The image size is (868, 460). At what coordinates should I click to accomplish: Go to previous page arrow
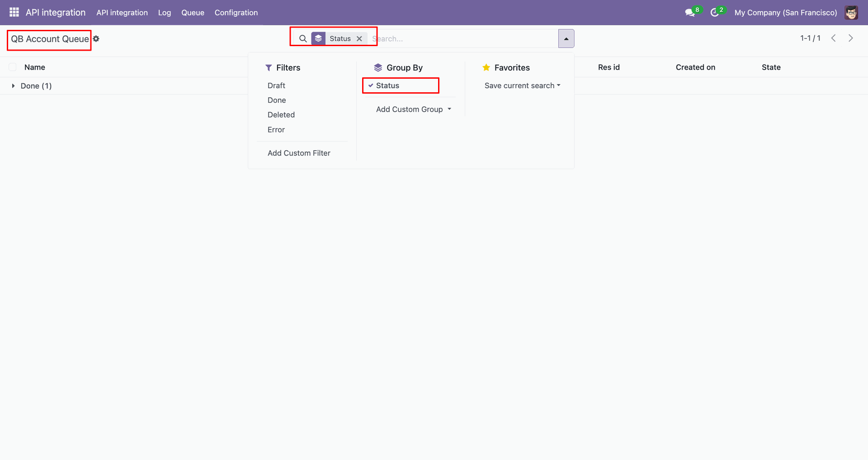834,38
